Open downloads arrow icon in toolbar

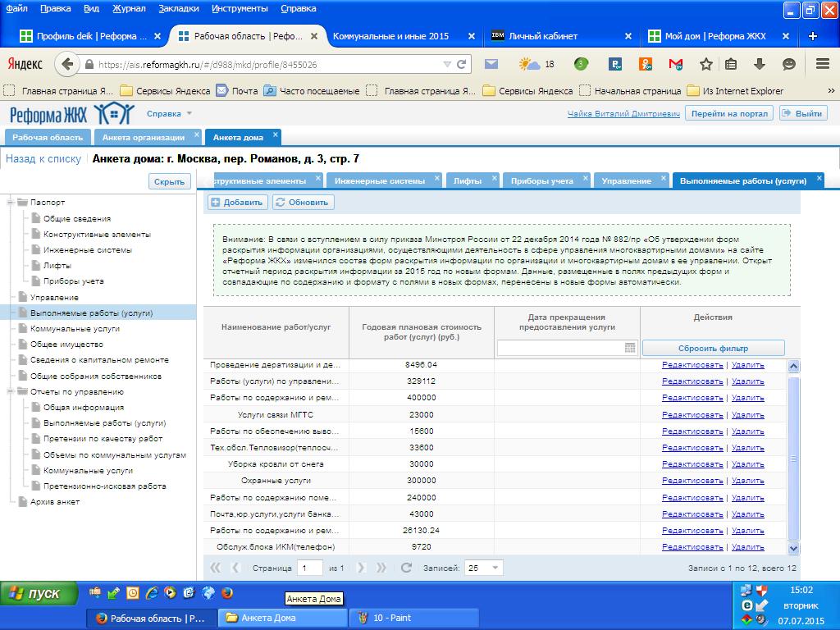tap(759, 64)
